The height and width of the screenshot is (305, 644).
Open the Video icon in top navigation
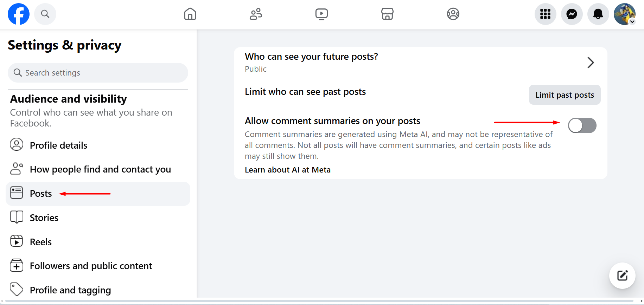coord(321,14)
